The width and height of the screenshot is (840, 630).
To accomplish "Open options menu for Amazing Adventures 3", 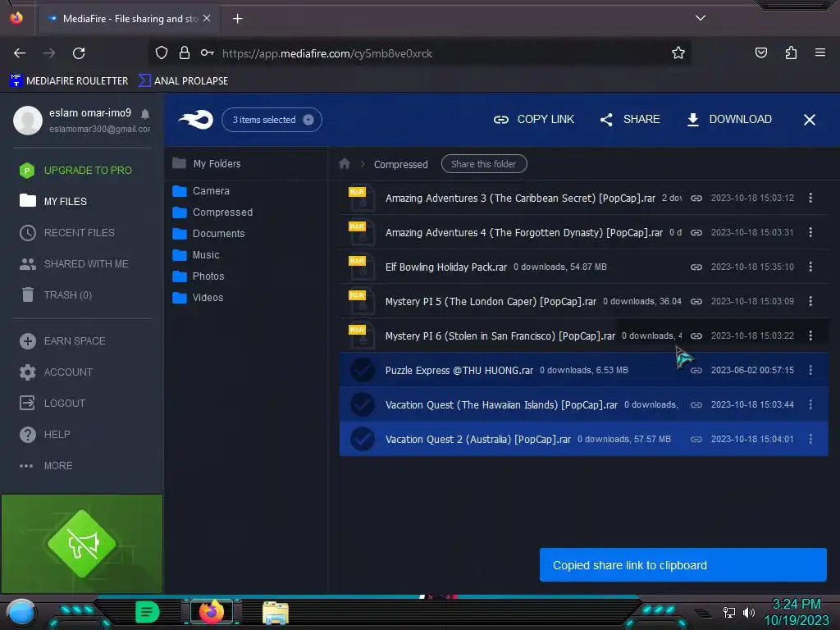I will (810, 198).
